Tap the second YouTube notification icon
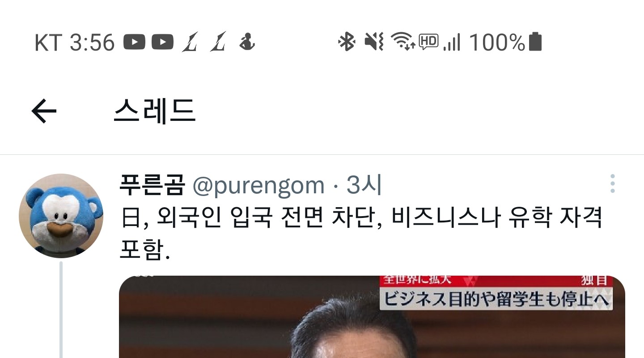Viewport: 644px width, 358px height. click(162, 43)
